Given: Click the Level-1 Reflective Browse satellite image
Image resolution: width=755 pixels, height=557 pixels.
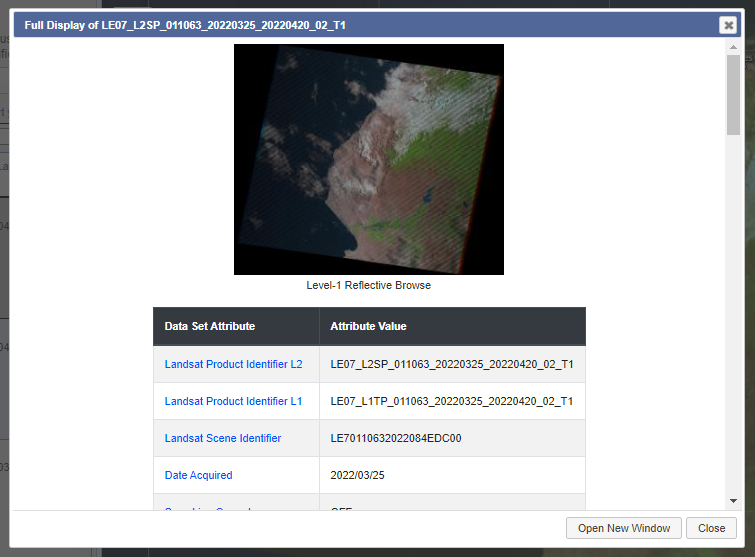Looking at the screenshot, I should pyautogui.click(x=369, y=159).
